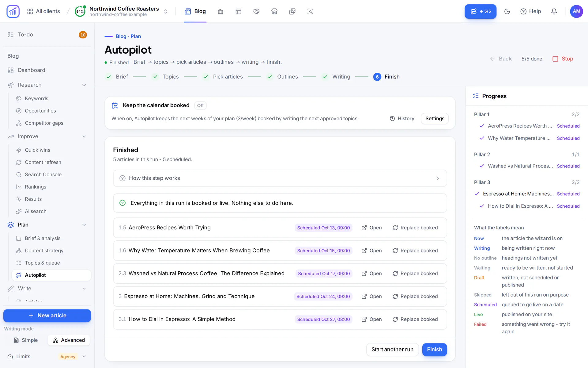588x368 pixels.
Task: Open the AM user avatar menu
Action: [x=576, y=11]
